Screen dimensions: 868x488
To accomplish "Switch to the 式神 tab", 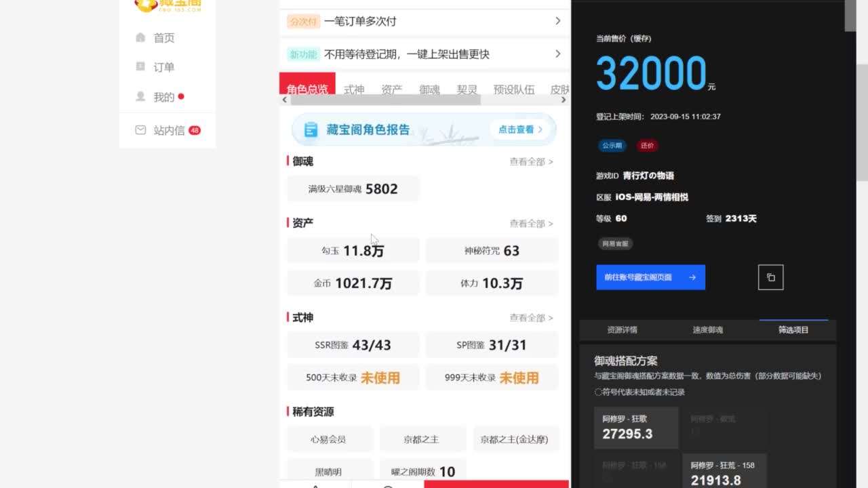I will [x=354, y=89].
